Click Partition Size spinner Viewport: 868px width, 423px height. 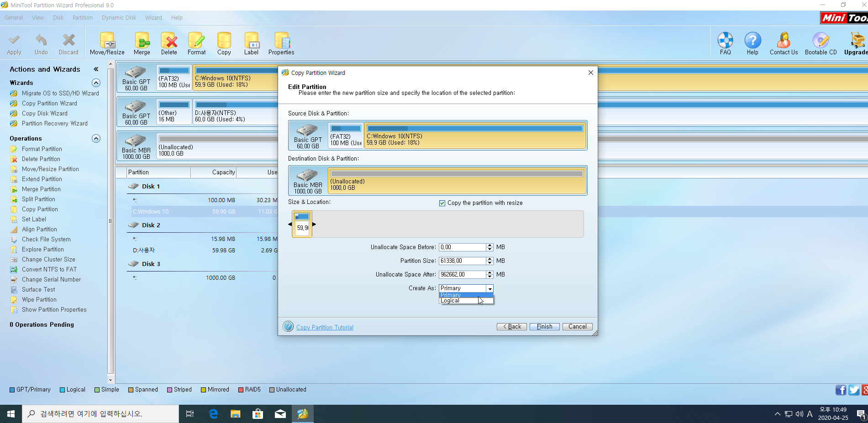tap(489, 261)
